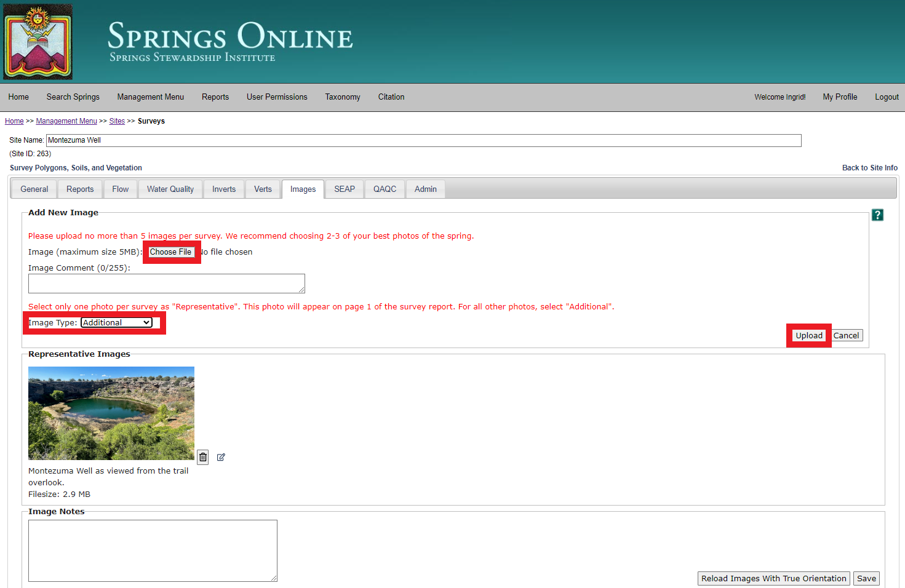Viewport: 905px width, 588px height.
Task: Click the Choose File button
Action: click(x=172, y=252)
